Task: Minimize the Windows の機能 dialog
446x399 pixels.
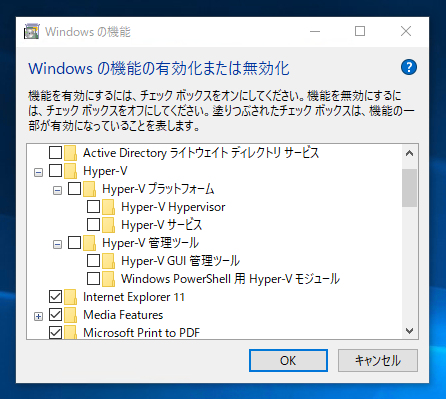Action: click(x=315, y=32)
